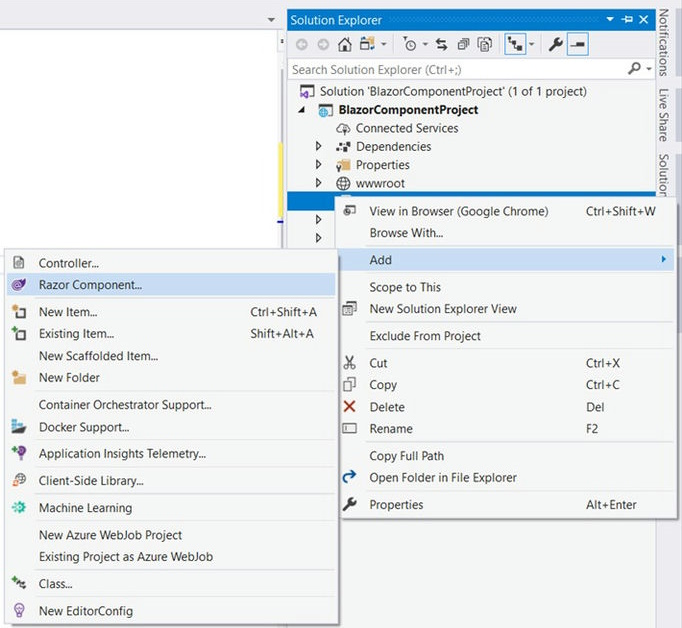Screen dimensions: 682x628
Task: Open the search options dropdown arrow
Action: (x=649, y=69)
